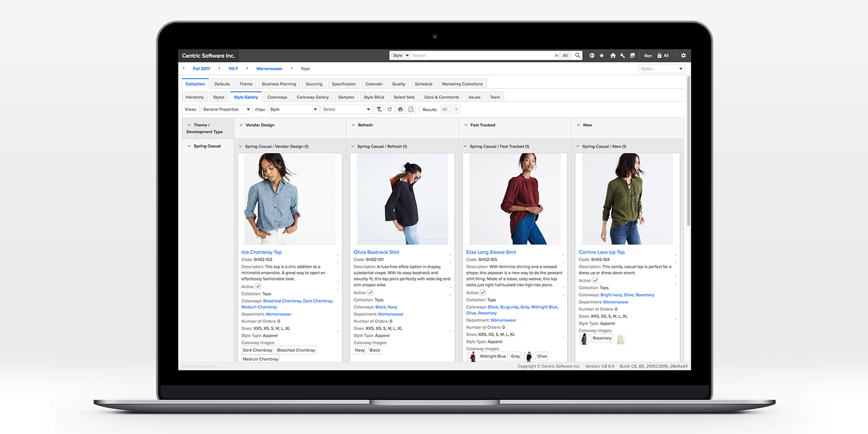This screenshot has height=434, width=868.
Task: Refresh the gallery with reload icon
Action: pyautogui.click(x=390, y=110)
